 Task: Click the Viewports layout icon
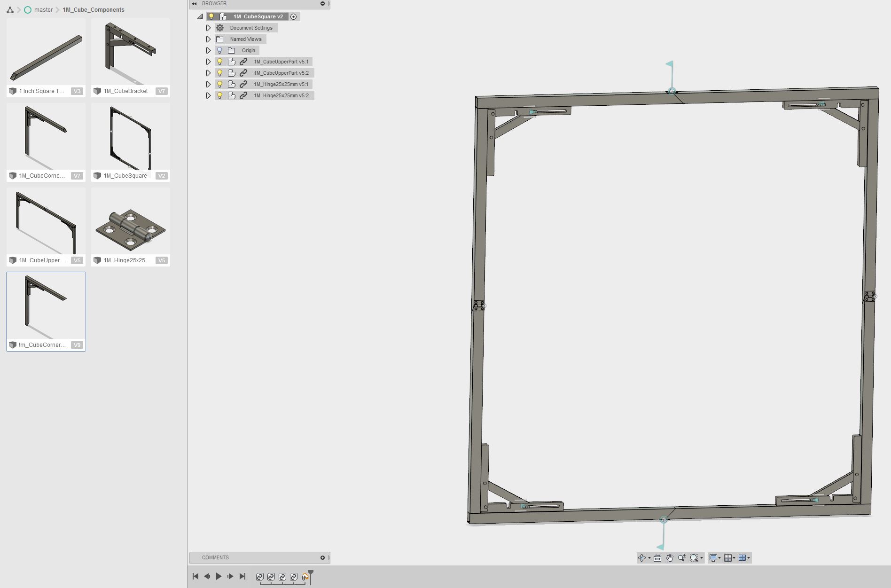(x=742, y=558)
